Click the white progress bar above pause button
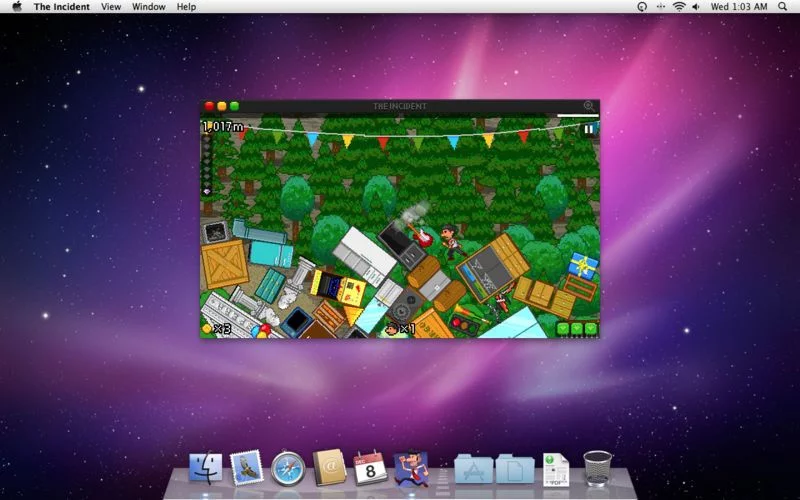The height and width of the screenshot is (500, 800). tap(578, 116)
